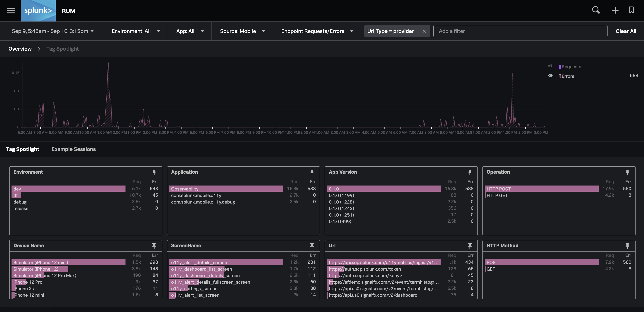The image size is (644, 312).
Task: Select the Tag Spotlight tab
Action: coord(22,149)
